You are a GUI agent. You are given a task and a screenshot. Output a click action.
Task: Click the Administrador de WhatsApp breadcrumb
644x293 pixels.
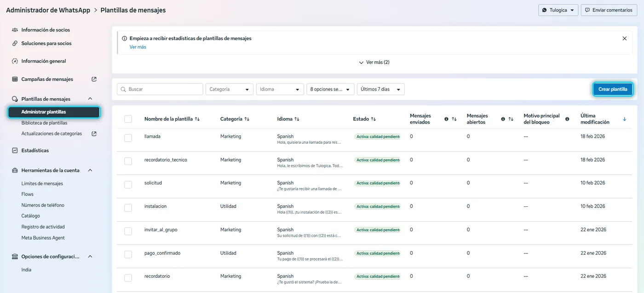coord(48,10)
